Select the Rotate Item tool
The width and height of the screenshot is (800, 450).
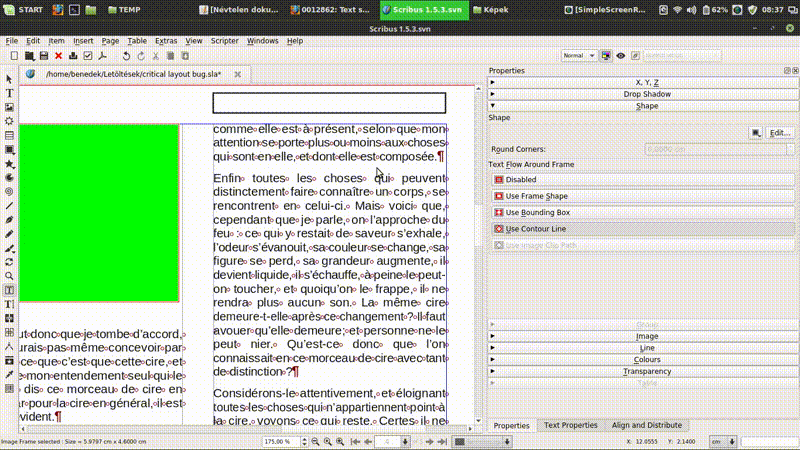coord(9,261)
